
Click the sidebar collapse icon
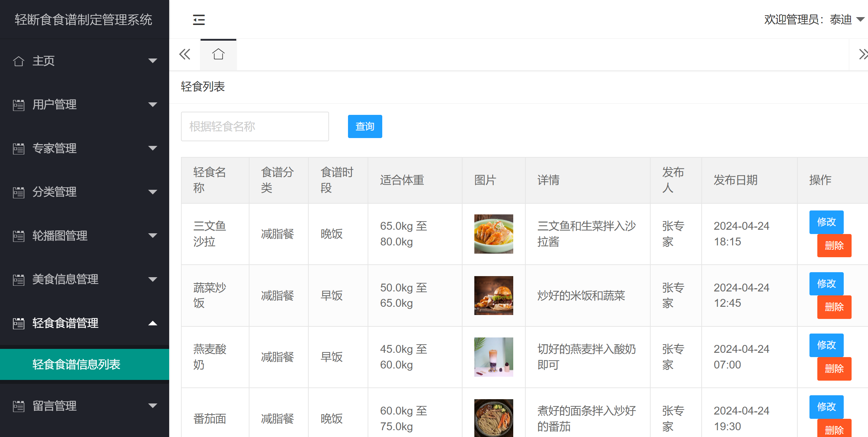tap(199, 20)
